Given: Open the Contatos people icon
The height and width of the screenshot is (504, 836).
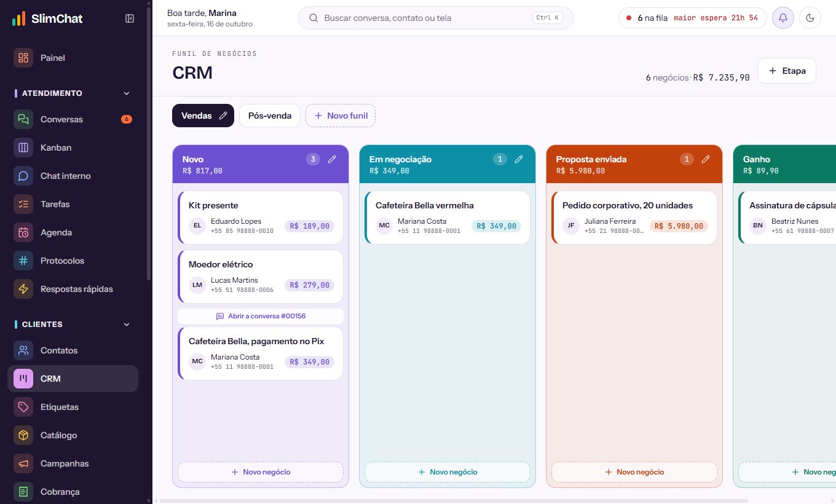Looking at the screenshot, I should [23, 350].
